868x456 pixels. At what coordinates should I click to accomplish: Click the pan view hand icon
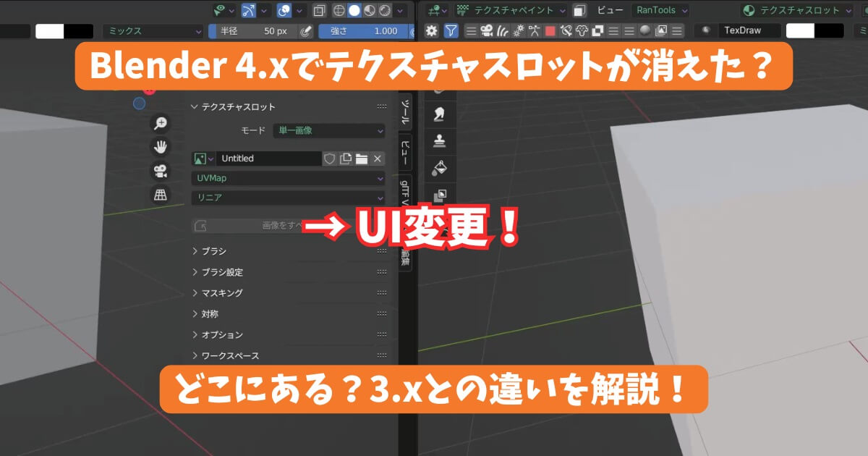(x=160, y=147)
